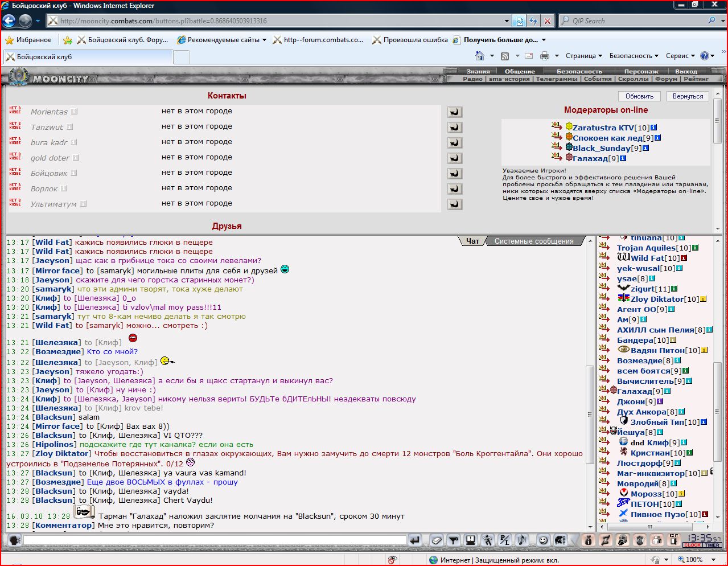Open the print options dropdown arrow
Viewport: 728px width, 566px height.
point(557,56)
